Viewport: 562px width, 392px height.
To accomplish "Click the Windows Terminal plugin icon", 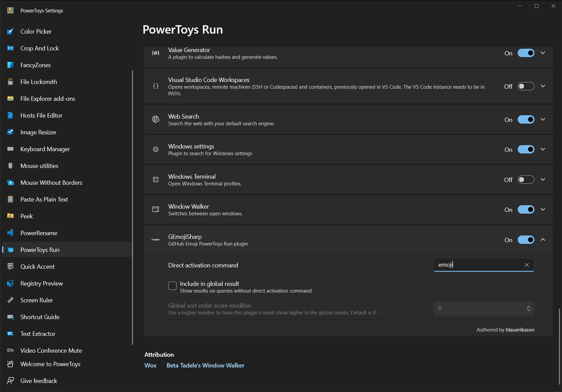I will click(x=156, y=180).
